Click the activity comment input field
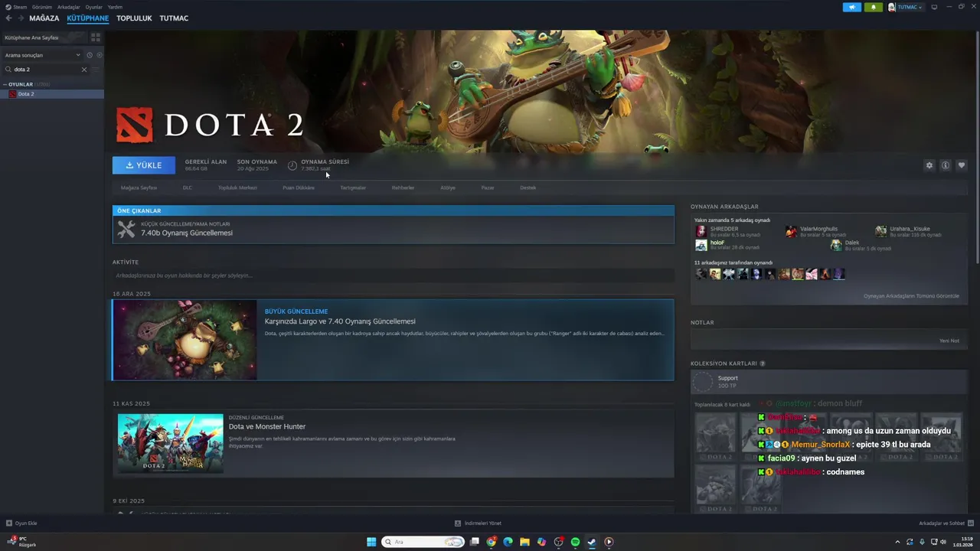 [x=393, y=275]
